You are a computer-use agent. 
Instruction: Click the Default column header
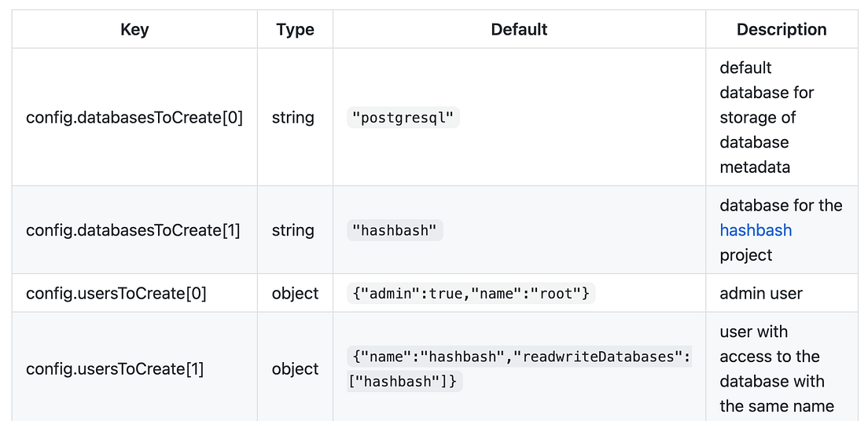click(x=519, y=30)
